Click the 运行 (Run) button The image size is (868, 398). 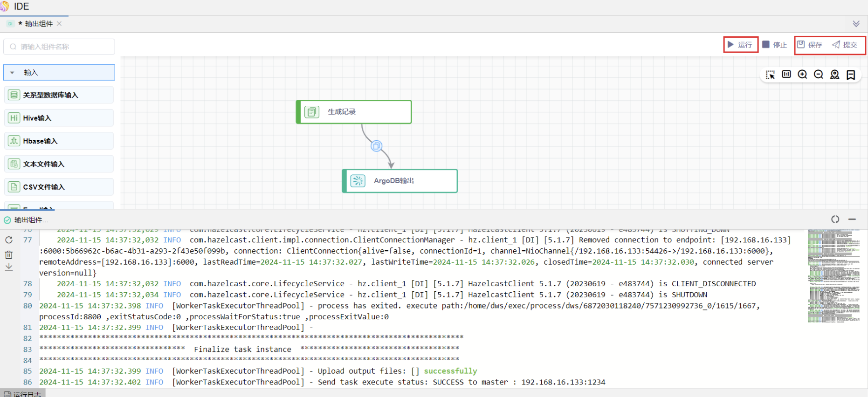point(740,45)
